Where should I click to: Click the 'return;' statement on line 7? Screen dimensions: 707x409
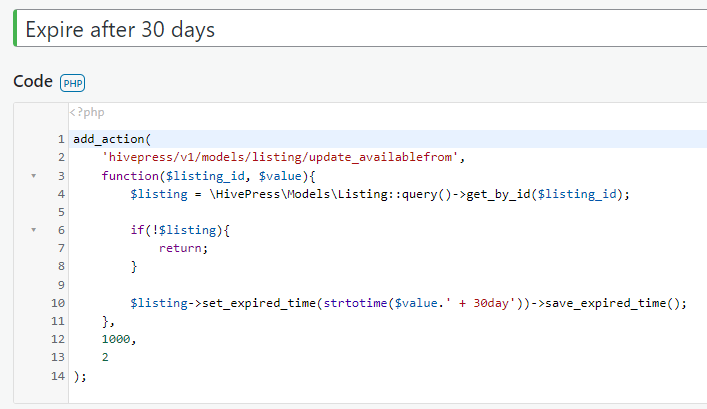click(x=183, y=248)
